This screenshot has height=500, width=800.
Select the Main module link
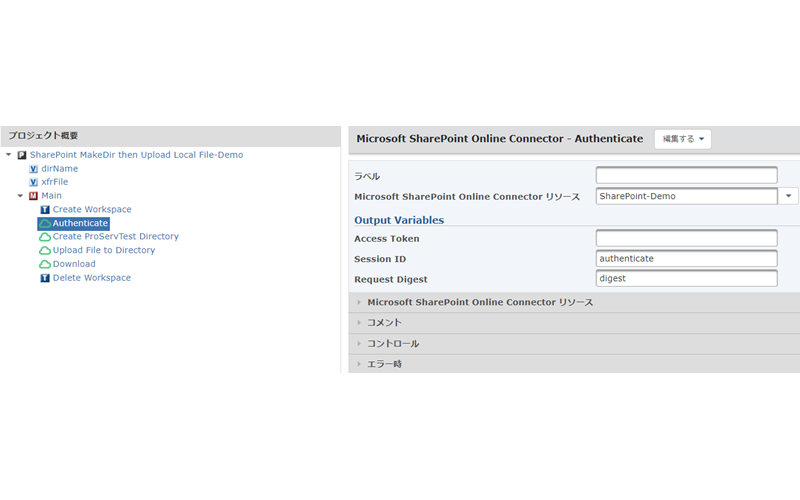pyautogui.click(x=52, y=195)
